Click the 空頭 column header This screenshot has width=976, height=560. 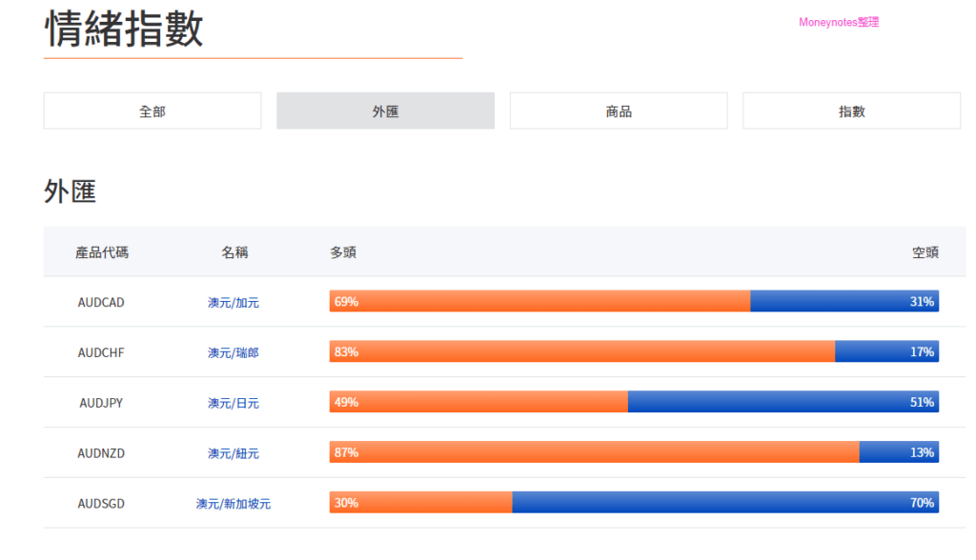point(925,252)
